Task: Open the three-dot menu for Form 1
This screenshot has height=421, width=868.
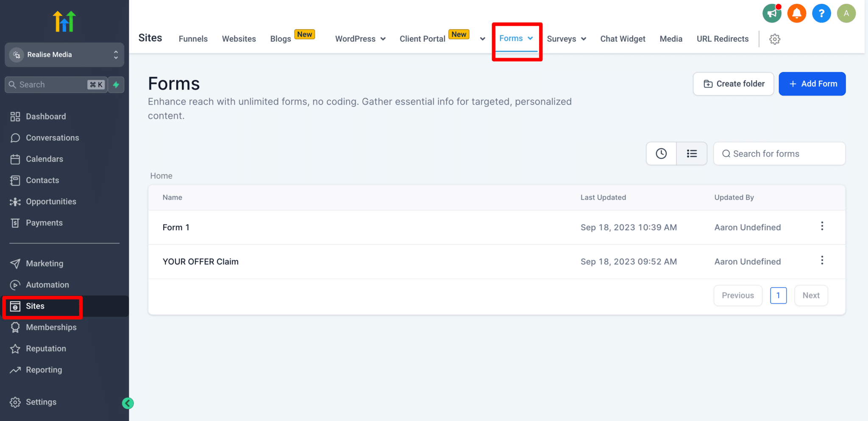Action: point(822,226)
